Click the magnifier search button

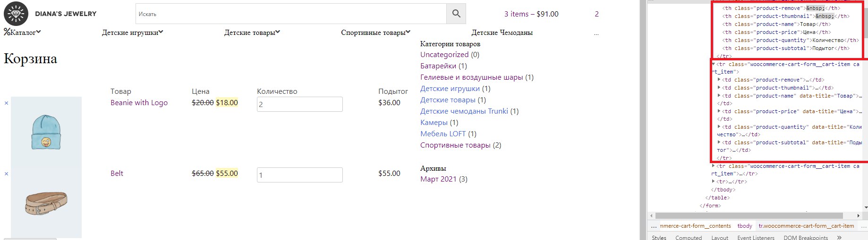pos(456,14)
